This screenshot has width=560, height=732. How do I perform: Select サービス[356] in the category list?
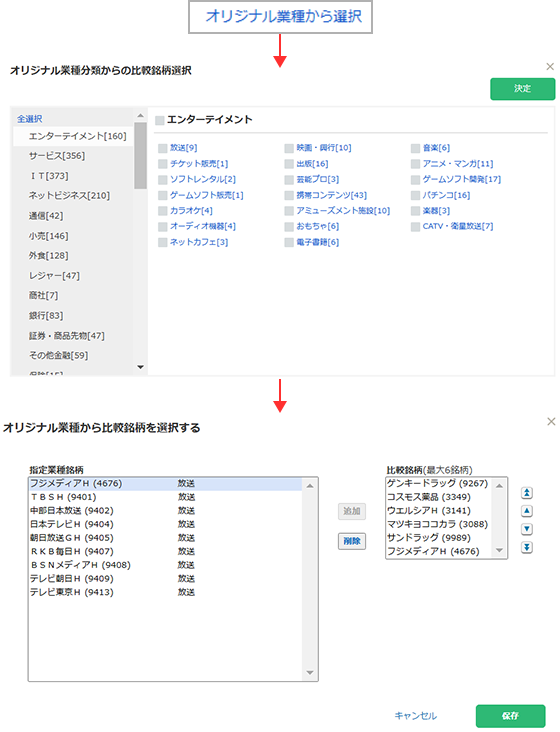click(x=73, y=156)
